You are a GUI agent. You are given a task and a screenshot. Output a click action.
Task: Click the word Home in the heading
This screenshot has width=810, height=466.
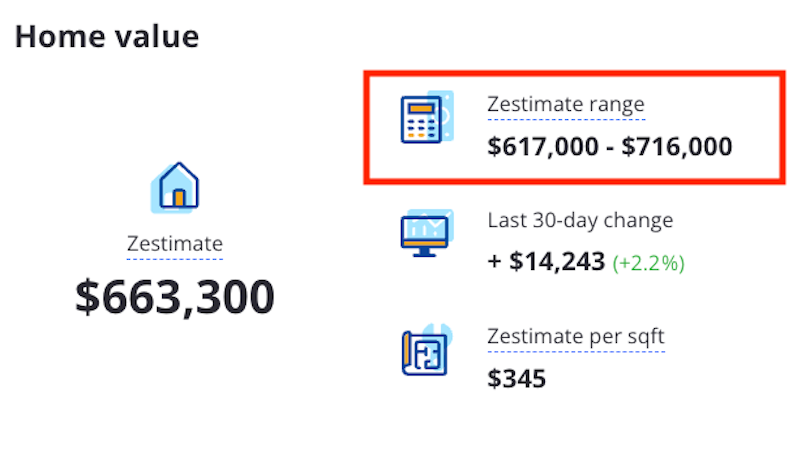point(54,37)
